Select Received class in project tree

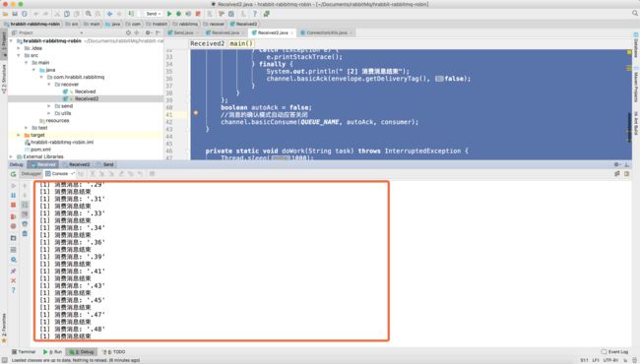85,91
